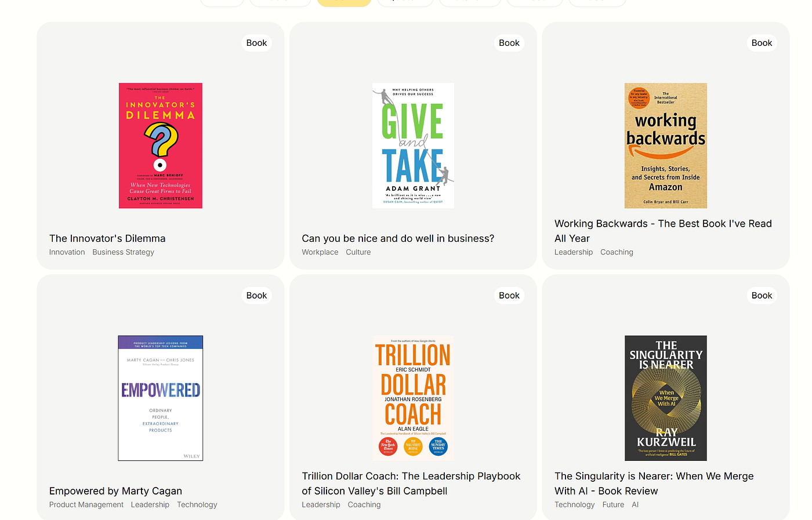Click the Product Management tag
Image resolution: width=812 pixels, height=520 pixels.
(86, 505)
